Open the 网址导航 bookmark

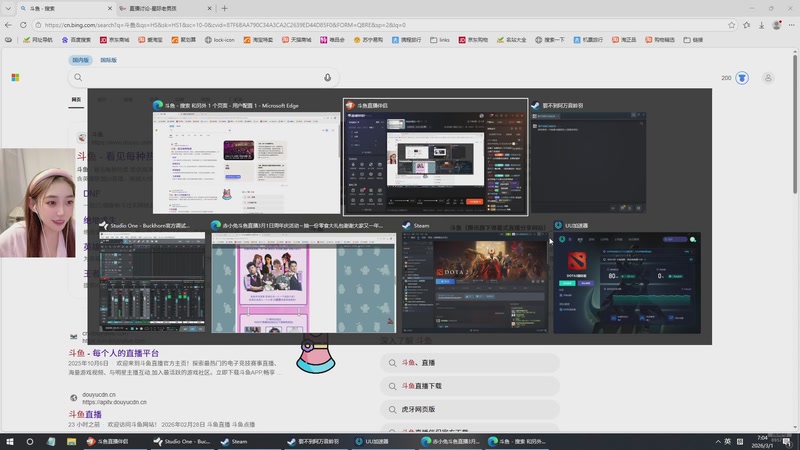pos(38,40)
